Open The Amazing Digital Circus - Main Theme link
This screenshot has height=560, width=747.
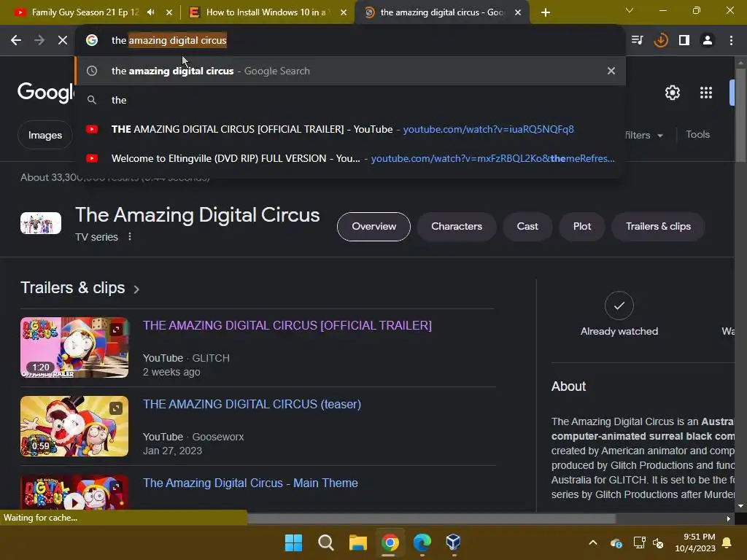pos(251,483)
